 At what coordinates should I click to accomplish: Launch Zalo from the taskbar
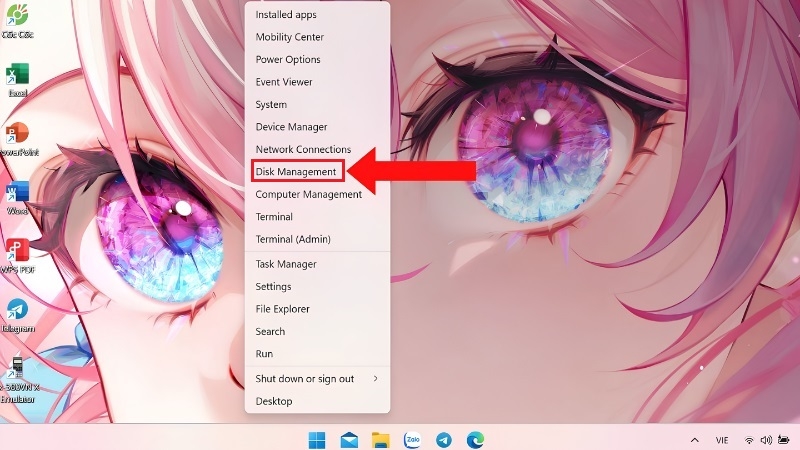pos(412,439)
